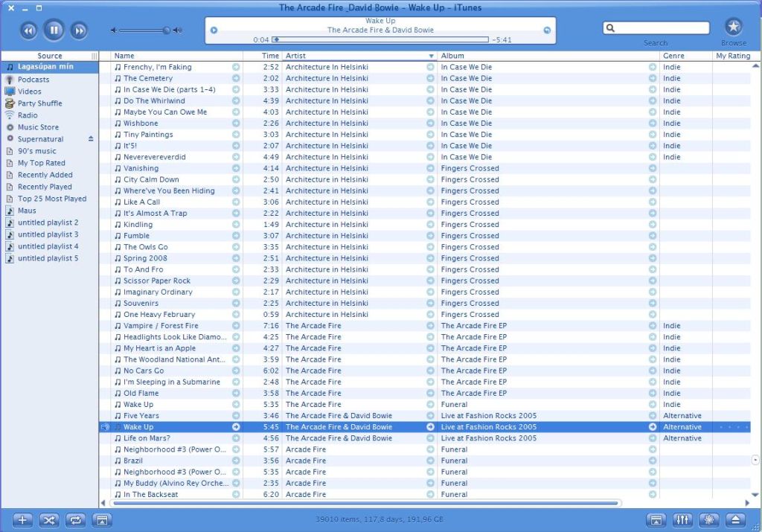Pause playback with the pause button

[54, 30]
